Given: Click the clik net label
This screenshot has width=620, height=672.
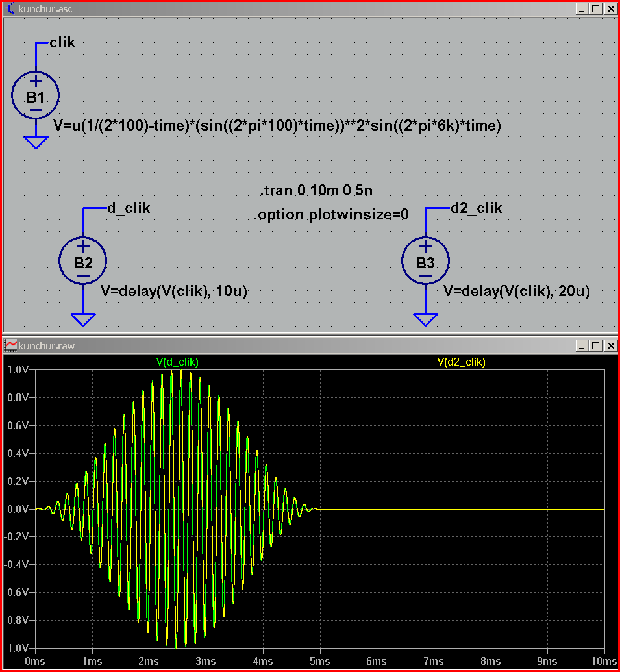Looking at the screenshot, I should (62, 42).
